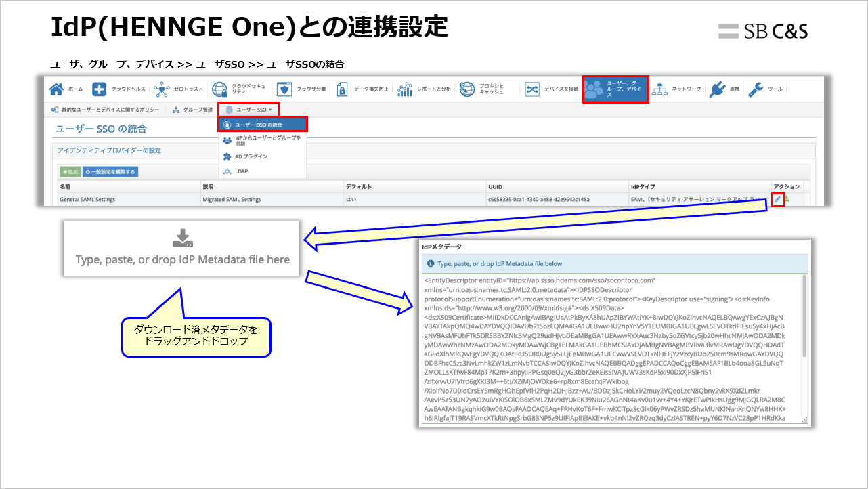Click the green 追加 button
This screenshot has height=489, width=868.
(x=70, y=172)
